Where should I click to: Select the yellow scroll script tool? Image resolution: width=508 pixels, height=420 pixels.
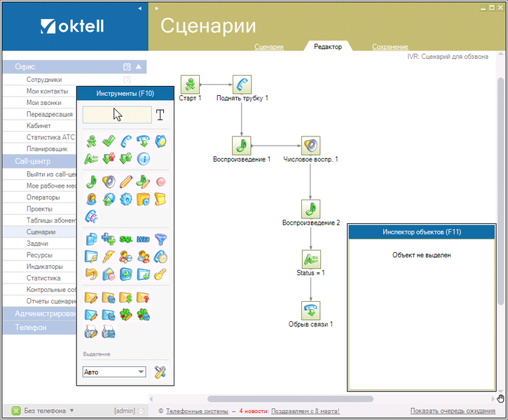click(160, 199)
